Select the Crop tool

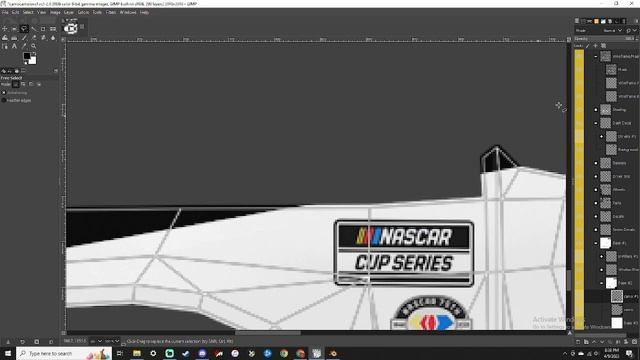point(43,29)
